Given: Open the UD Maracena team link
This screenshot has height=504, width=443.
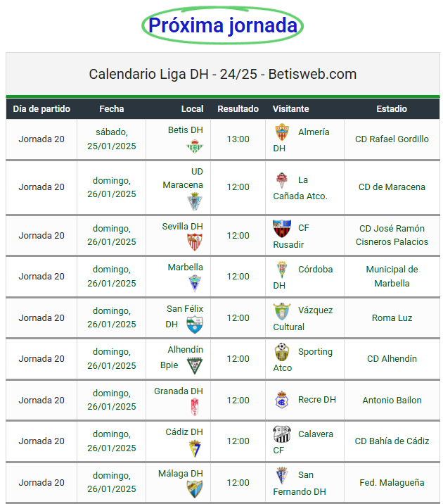Looking at the screenshot, I should coord(183,178).
